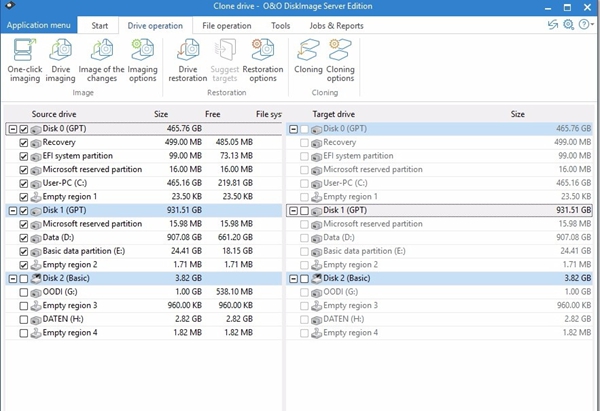600x411 pixels.
Task: Sort source list by Size column
Action: tap(161, 114)
